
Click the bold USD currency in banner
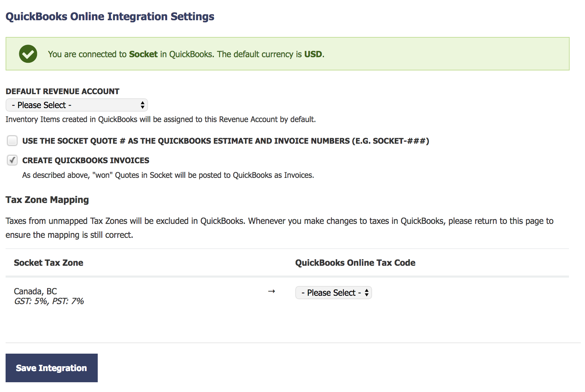tap(313, 54)
